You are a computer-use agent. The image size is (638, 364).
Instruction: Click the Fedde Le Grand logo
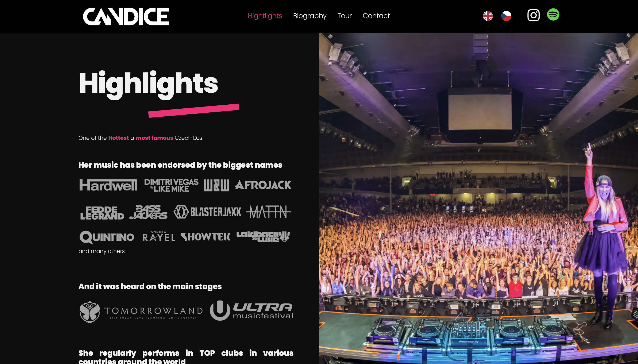pyautogui.click(x=102, y=213)
